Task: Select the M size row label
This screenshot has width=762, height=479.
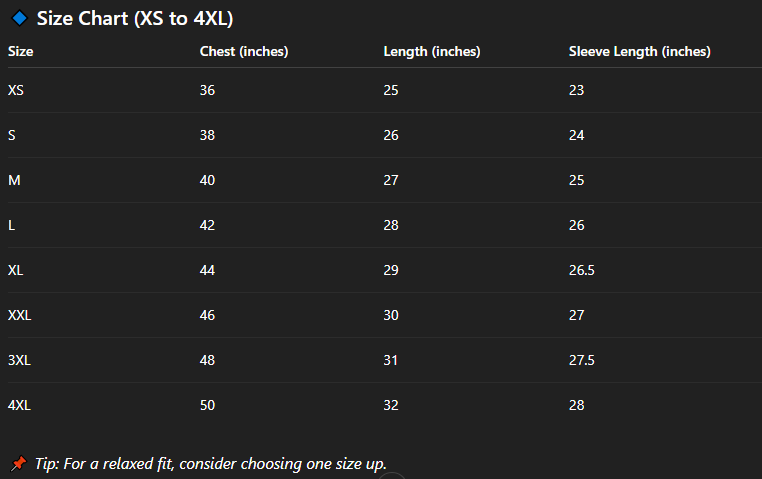Action: click(x=14, y=180)
